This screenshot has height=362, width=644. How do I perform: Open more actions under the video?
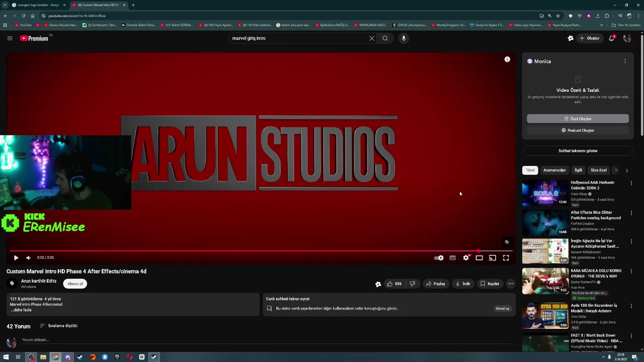coord(510,284)
